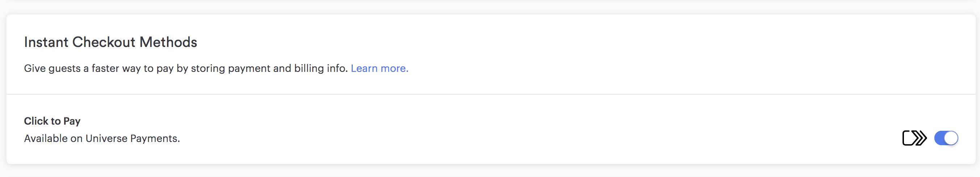Click the word Methods in the heading
The width and height of the screenshot is (980, 177).
click(168, 42)
